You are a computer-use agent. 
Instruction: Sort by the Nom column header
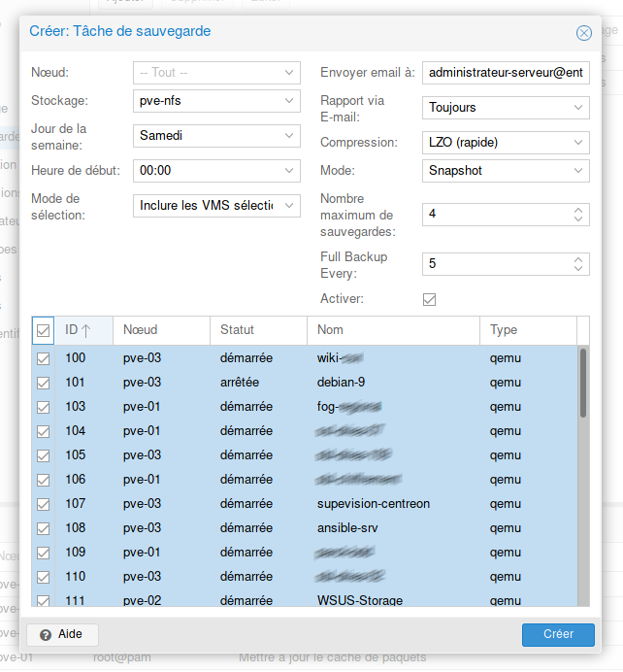tap(393, 330)
